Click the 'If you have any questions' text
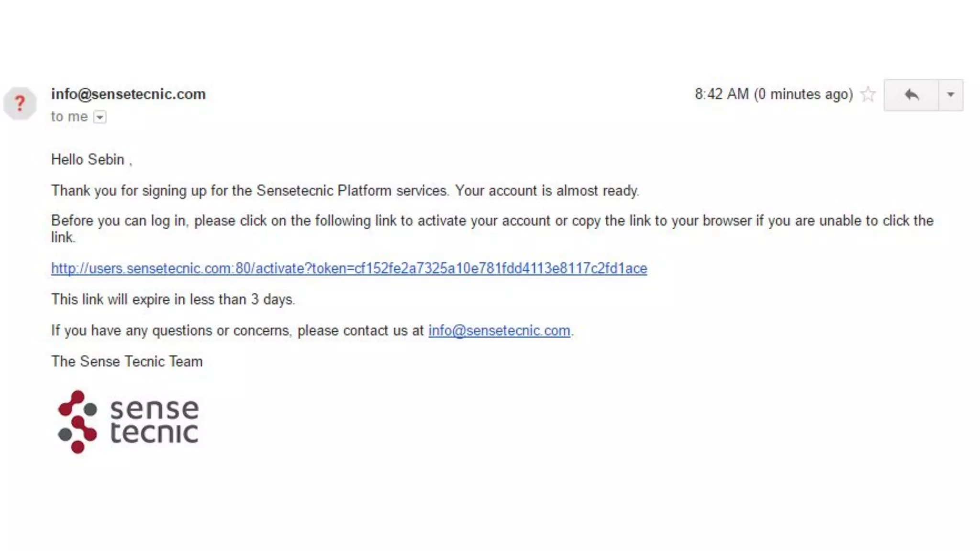 (237, 331)
